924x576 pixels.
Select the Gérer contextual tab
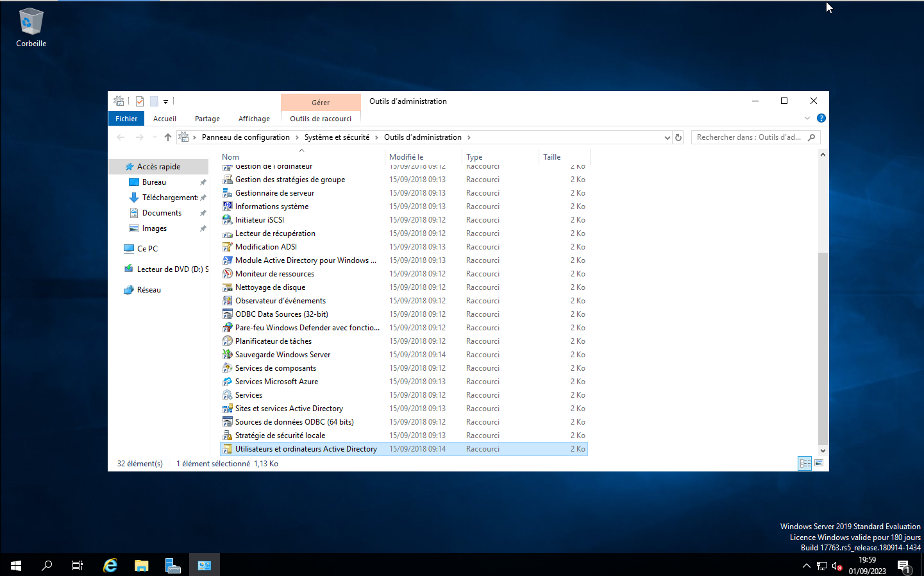click(x=321, y=103)
